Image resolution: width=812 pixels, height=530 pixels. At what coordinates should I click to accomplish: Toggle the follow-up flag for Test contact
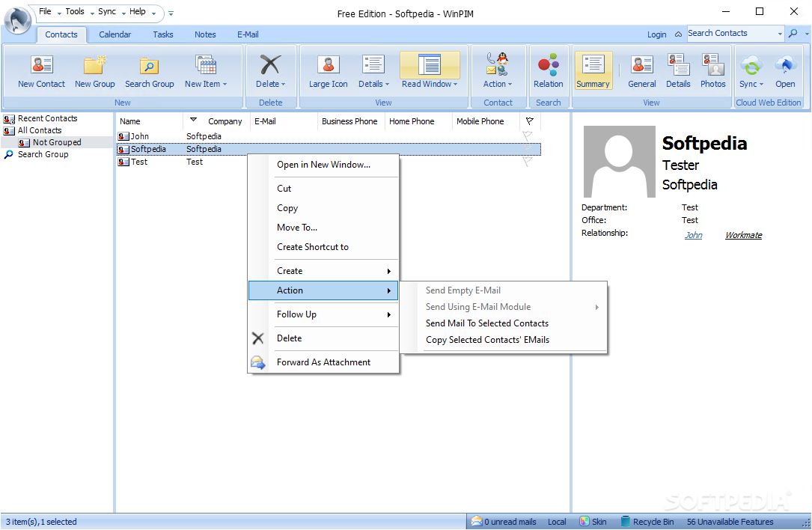527,161
